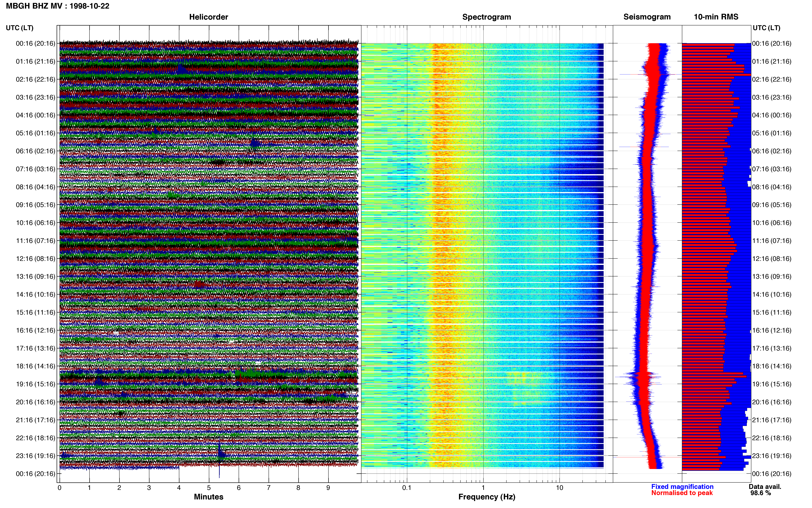Image resolution: width=812 pixels, height=508 pixels.
Task: Click the topmost "00:16 (20:16)" label on the left axis
Action: pos(36,43)
